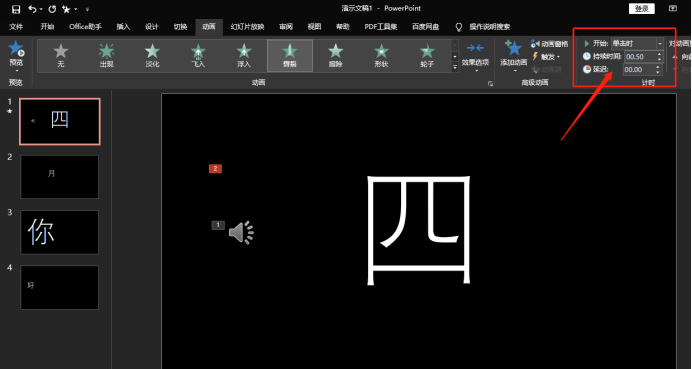
Task: Switch to the 设计 ribbon tab
Action: click(152, 27)
